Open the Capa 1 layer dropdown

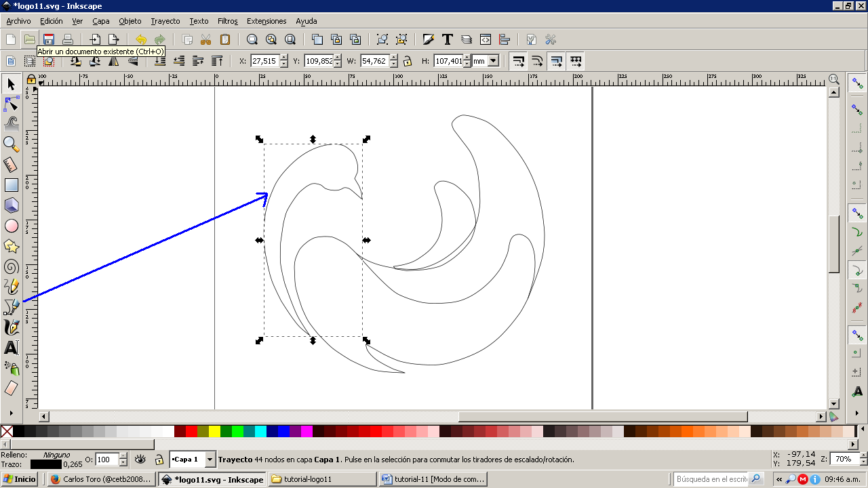[193, 460]
